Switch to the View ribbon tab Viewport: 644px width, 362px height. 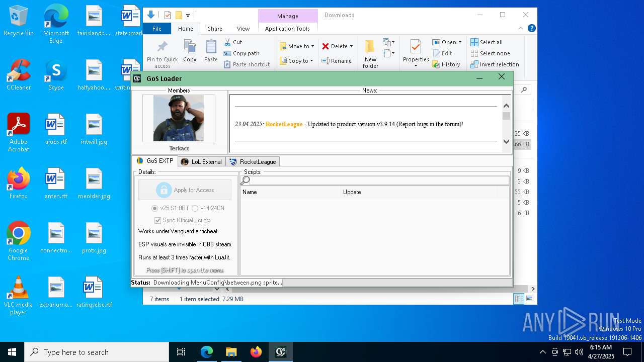pos(243,29)
